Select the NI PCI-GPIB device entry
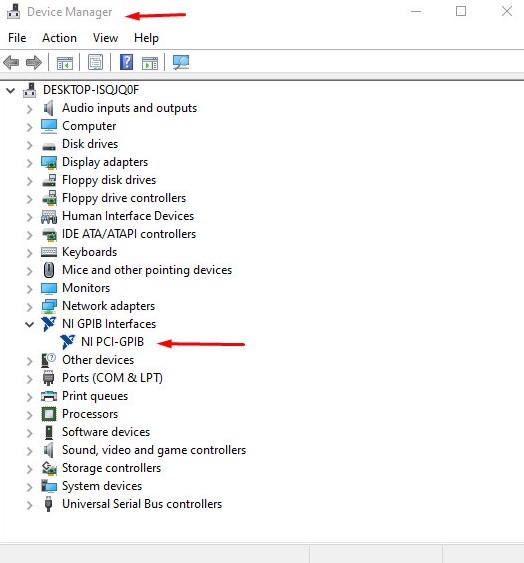The image size is (524, 563). coord(112,342)
